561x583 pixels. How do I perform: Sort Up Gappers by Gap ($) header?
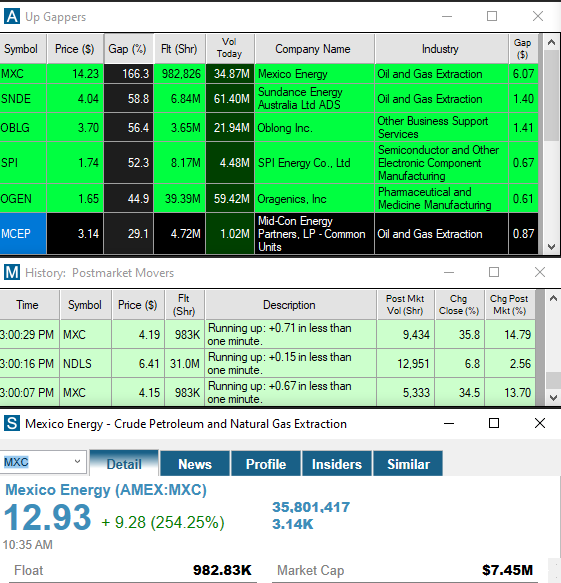(x=523, y=49)
